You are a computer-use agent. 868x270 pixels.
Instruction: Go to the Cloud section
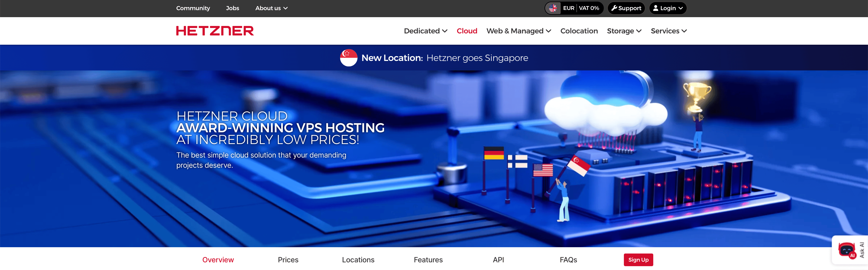coord(467,31)
